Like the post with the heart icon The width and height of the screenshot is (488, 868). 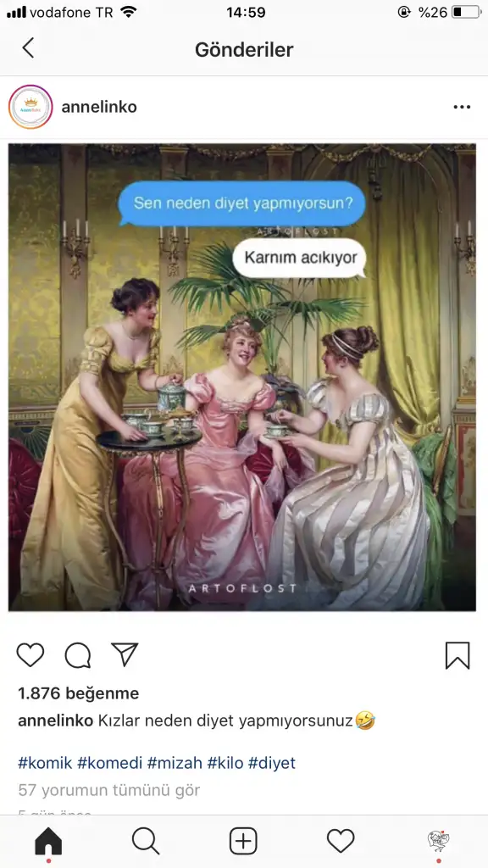(x=30, y=655)
